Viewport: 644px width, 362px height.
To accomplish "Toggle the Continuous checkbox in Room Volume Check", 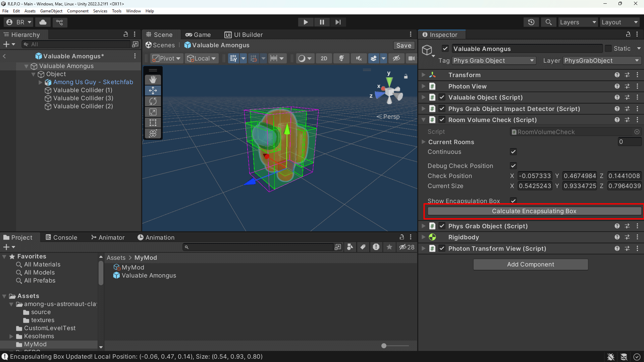I will tap(513, 152).
